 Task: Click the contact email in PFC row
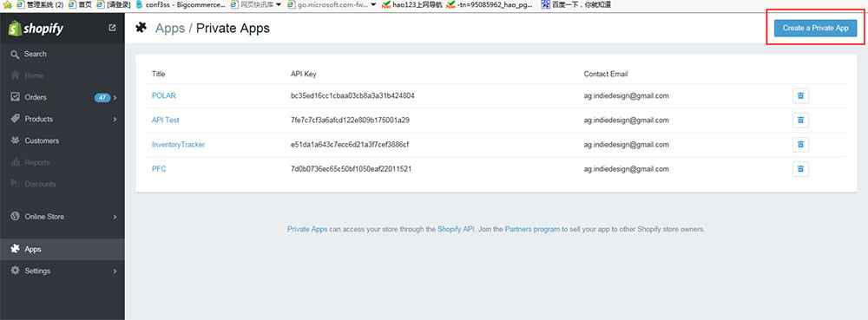click(626, 168)
